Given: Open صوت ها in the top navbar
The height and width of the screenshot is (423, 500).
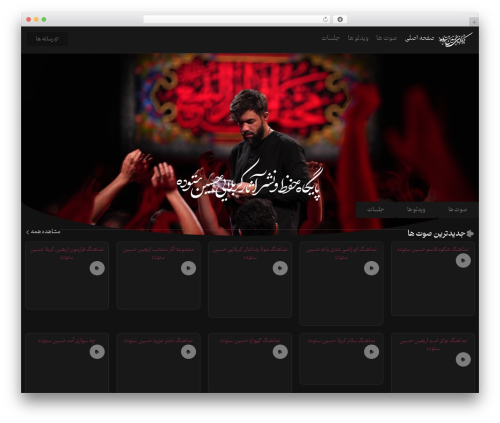Looking at the screenshot, I should pyautogui.click(x=387, y=38).
